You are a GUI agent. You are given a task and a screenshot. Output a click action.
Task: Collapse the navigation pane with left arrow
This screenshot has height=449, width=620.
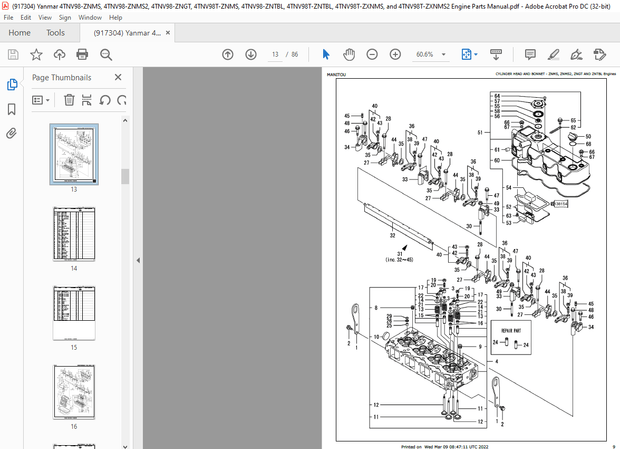click(x=138, y=260)
